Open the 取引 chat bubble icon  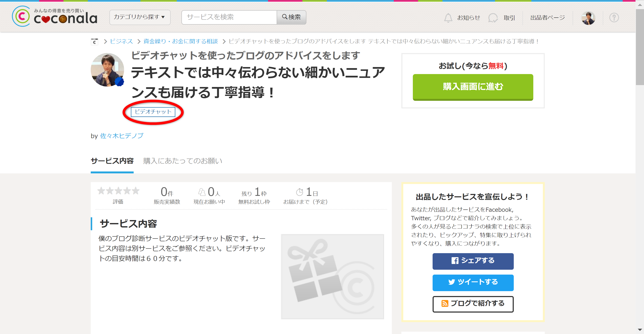coord(493,18)
